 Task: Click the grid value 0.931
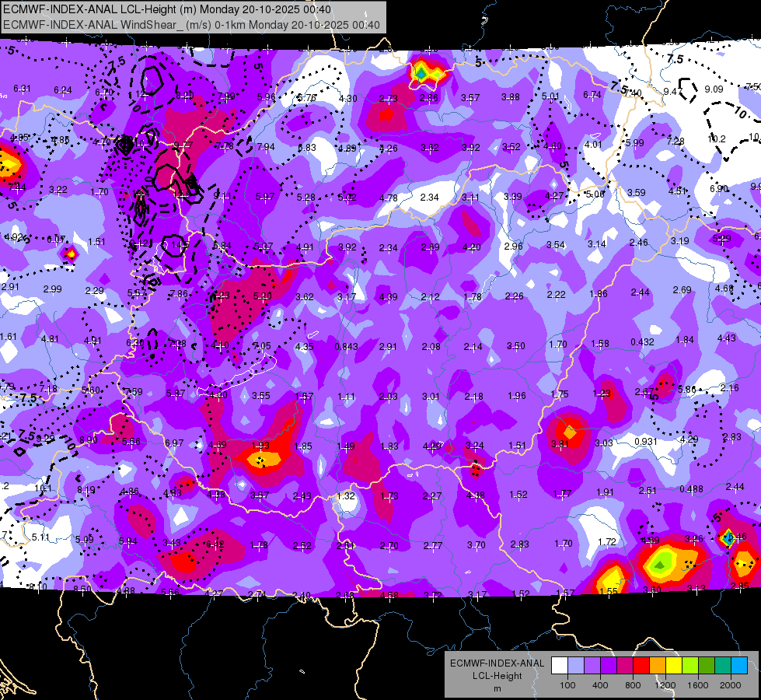(645, 441)
